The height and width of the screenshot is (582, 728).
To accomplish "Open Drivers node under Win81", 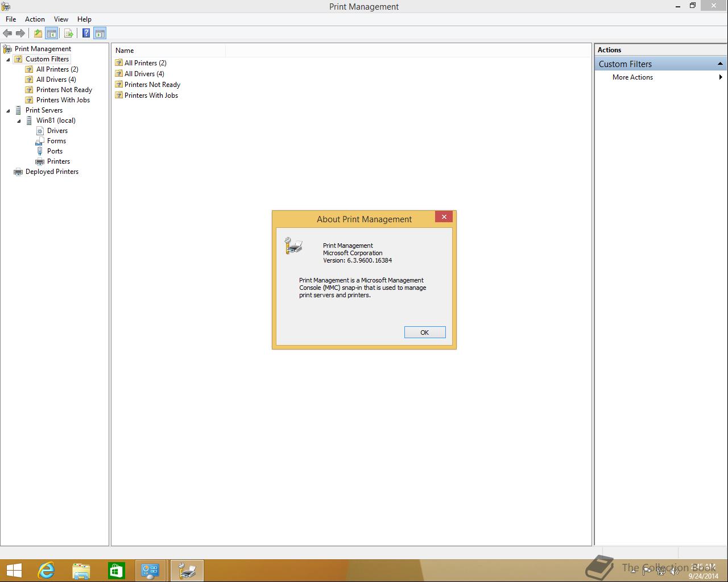I will tap(57, 131).
